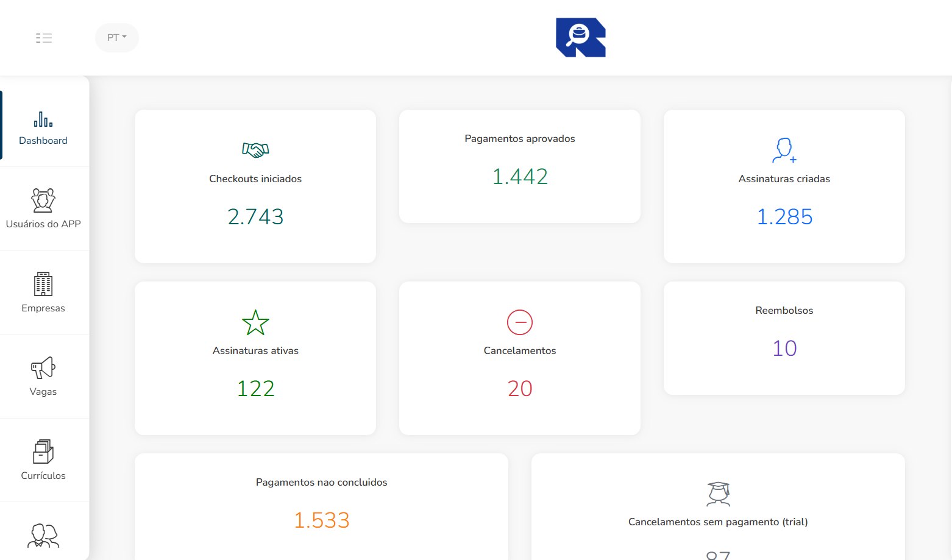Click the Reembolsos label
The width and height of the screenshot is (952, 560).
click(784, 310)
